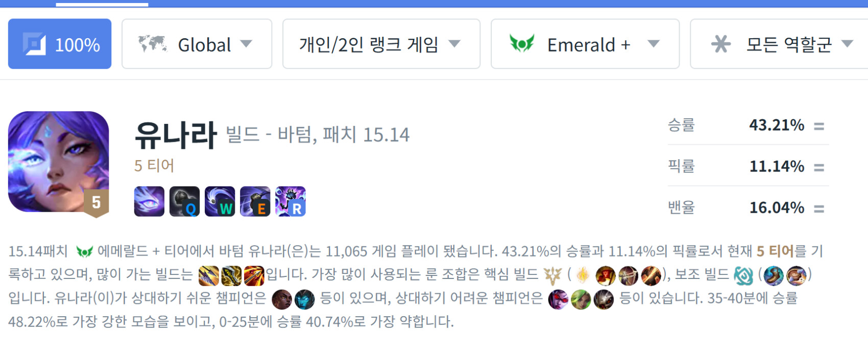Click the third build item icon
Screen dimensions: 868x357
pos(254,275)
